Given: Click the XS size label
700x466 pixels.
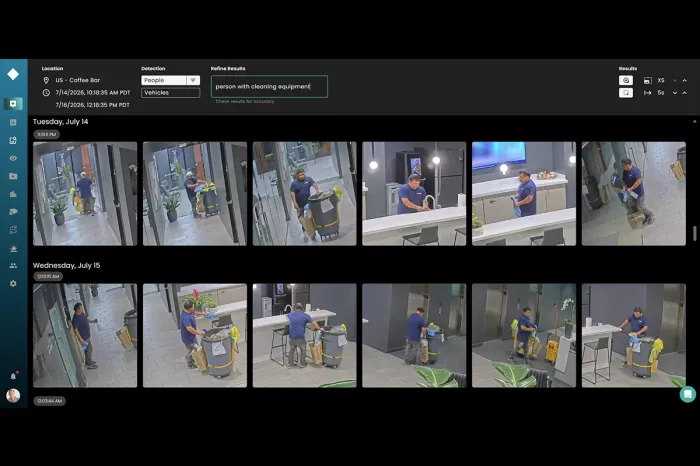Looking at the screenshot, I should click(661, 81).
